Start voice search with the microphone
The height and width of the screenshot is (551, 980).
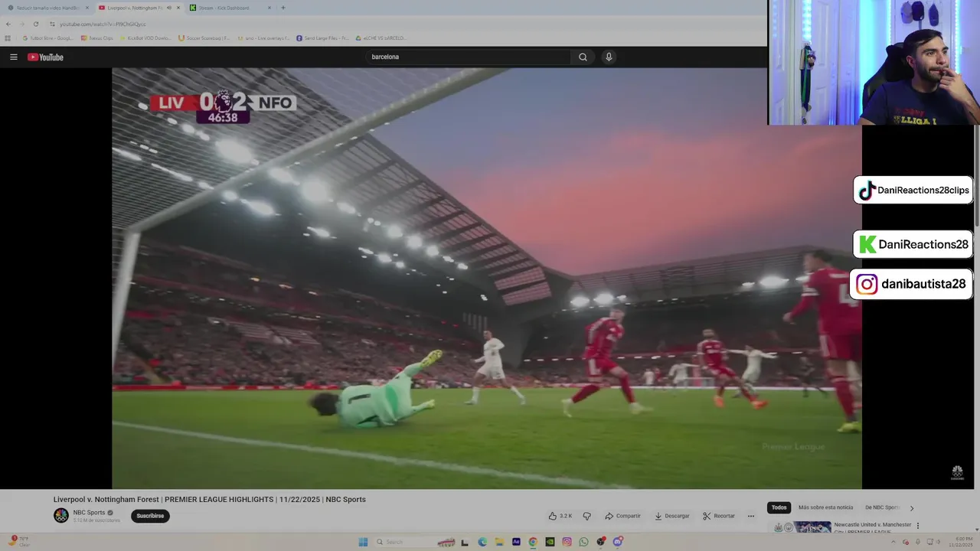(609, 57)
